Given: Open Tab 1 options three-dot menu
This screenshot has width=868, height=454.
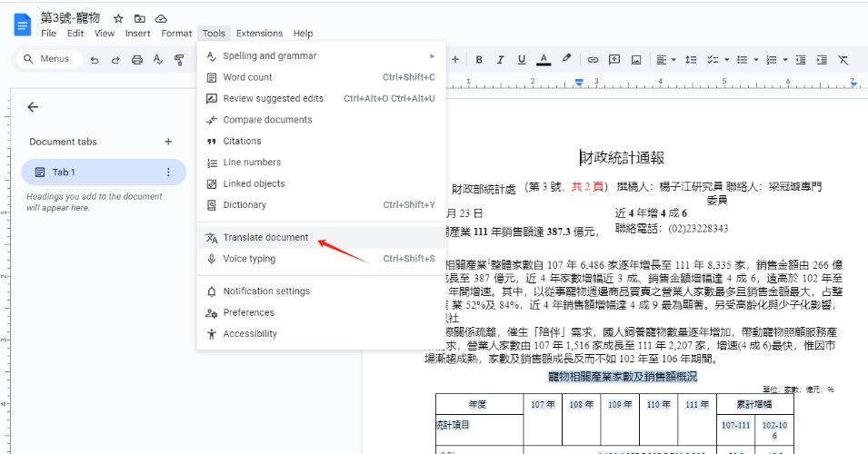Looking at the screenshot, I should (x=168, y=173).
